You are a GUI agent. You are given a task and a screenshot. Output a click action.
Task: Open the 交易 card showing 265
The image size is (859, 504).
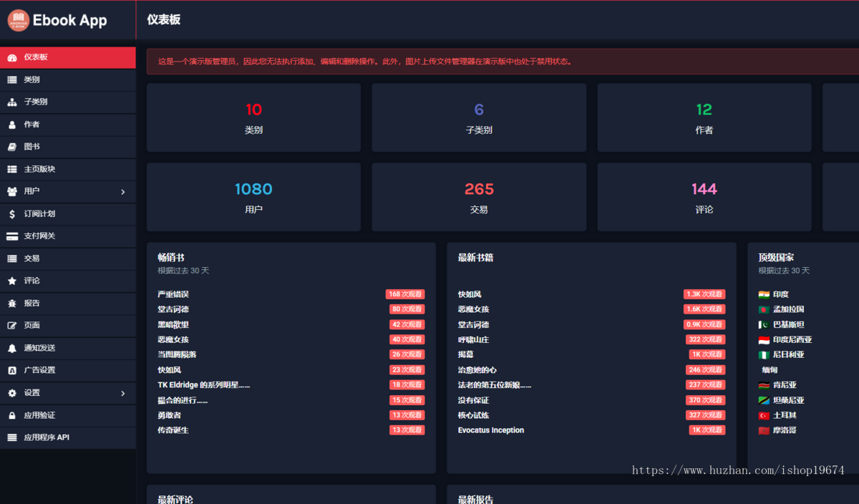click(x=479, y=197)
